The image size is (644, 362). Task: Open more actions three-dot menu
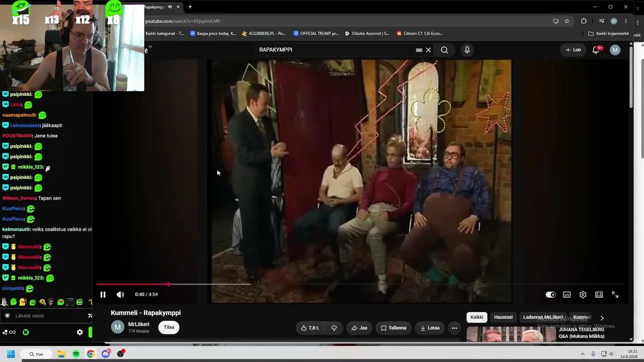click(x=454, y=328)
